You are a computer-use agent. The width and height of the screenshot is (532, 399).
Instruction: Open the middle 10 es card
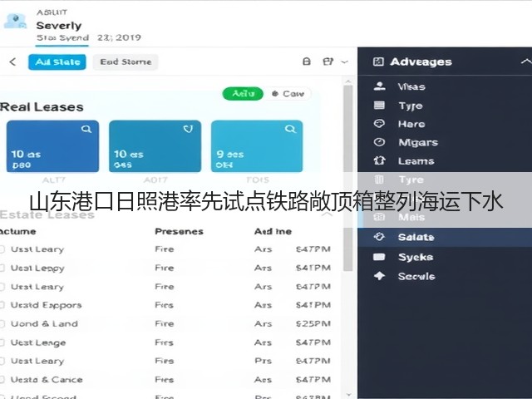coord(155,146)
